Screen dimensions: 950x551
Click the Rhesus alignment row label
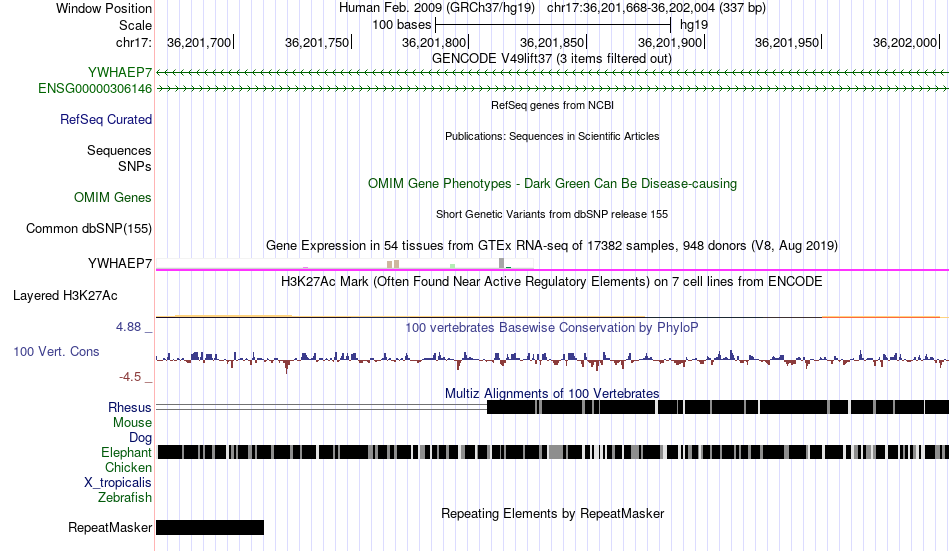(x=130, y=407)
